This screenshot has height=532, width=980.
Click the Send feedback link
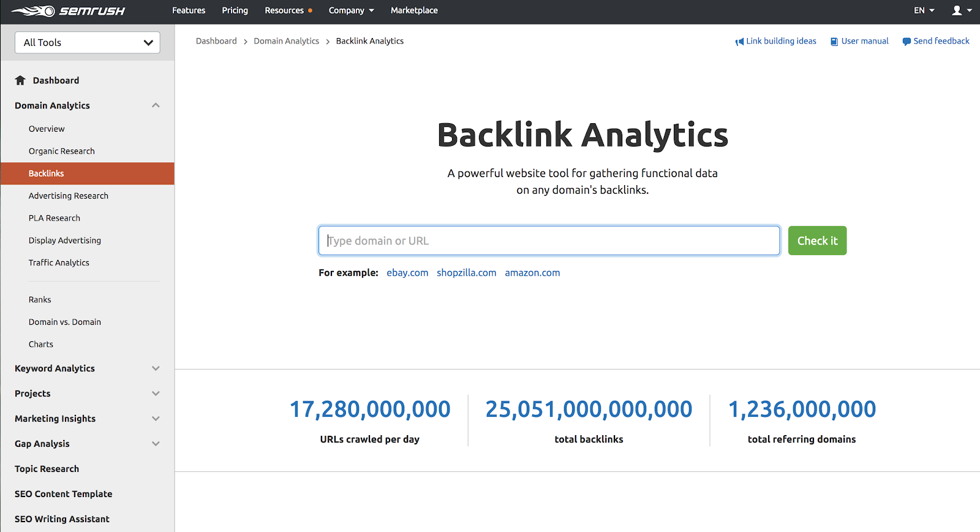941,41
